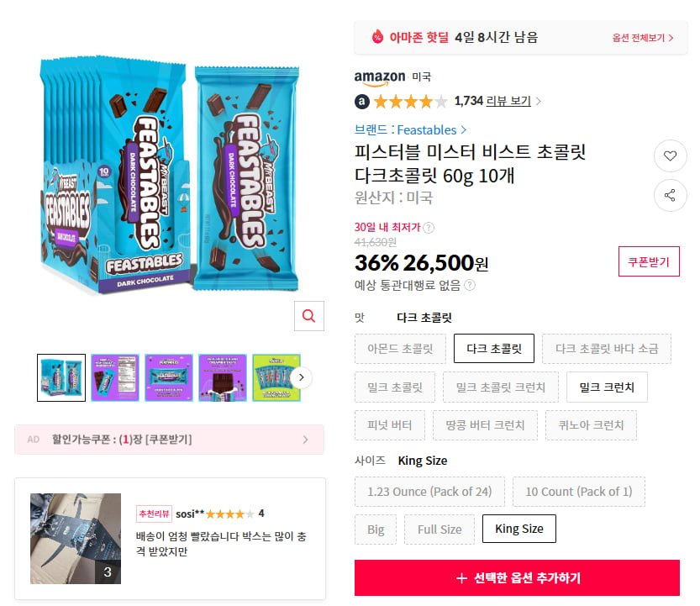Open the Feastables brand page link
This screenshot has height=606, width=700.
click(410, 130)
